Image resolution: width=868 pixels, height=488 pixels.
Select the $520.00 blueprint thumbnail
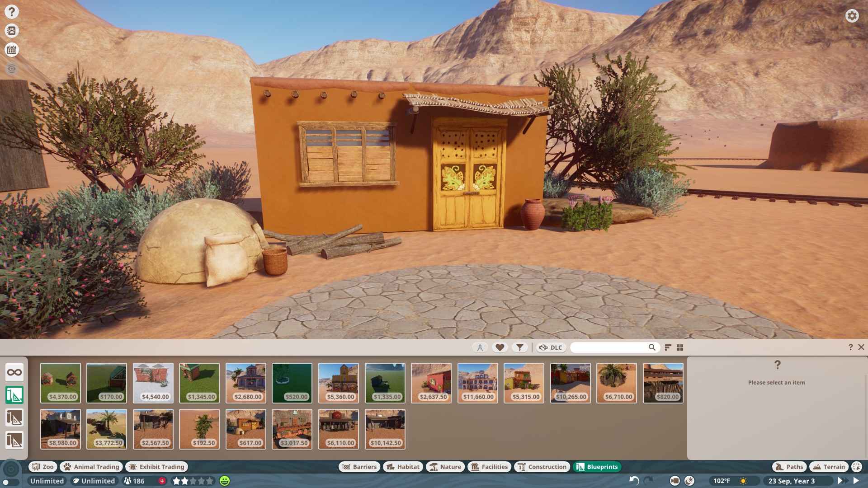pyautogui.click(x=292, y=383)
